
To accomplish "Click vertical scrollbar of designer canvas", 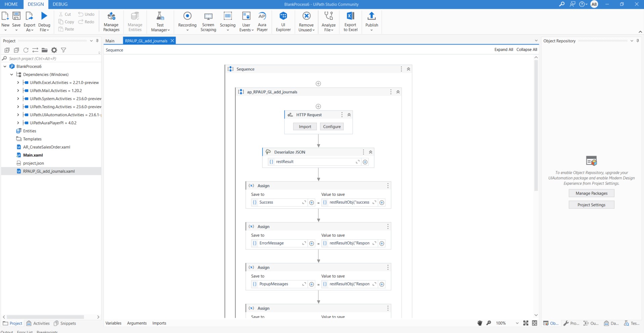I will (x=536, y=125).
